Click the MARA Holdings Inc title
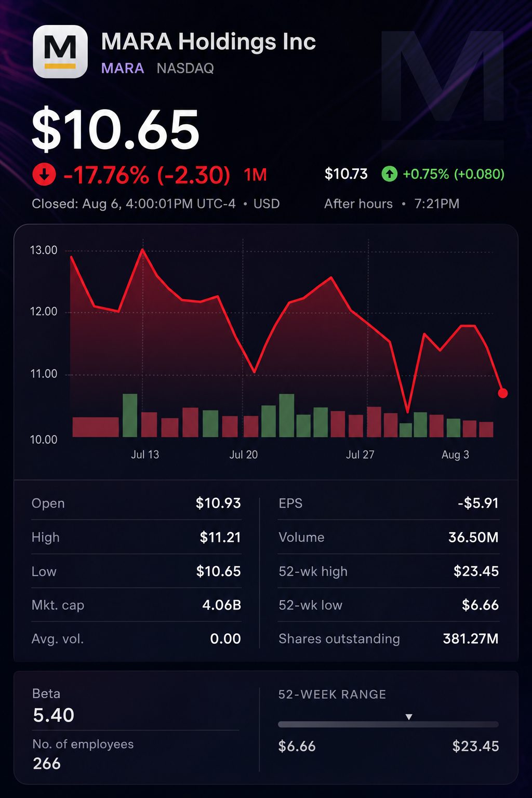The width and height of the screenshot is (532, 798). 208,42
